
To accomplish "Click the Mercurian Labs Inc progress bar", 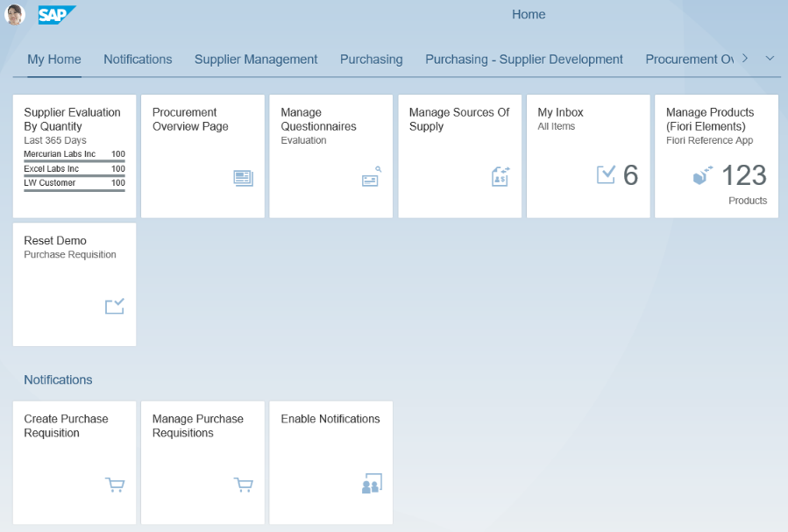I will tap(75, 161).
